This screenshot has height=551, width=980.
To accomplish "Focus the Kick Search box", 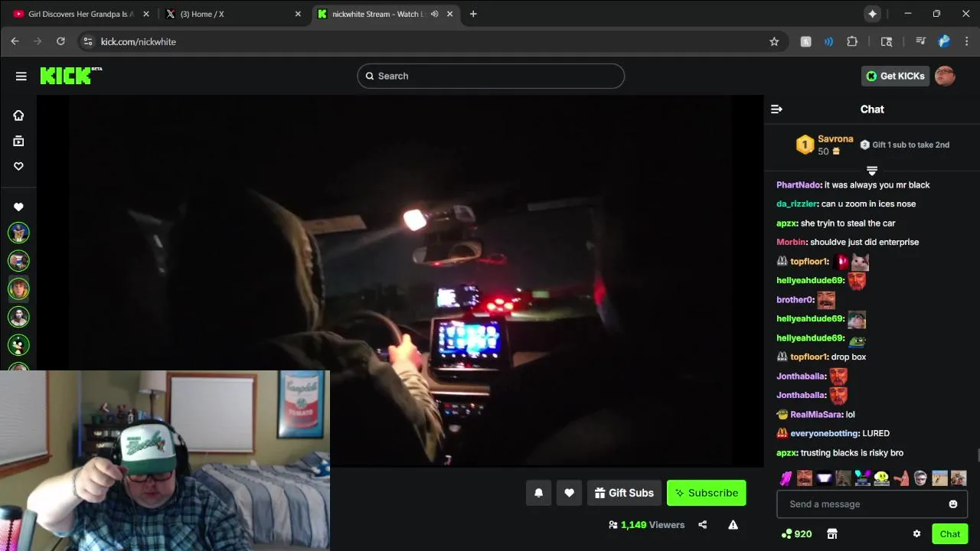I will pos(491,76).
